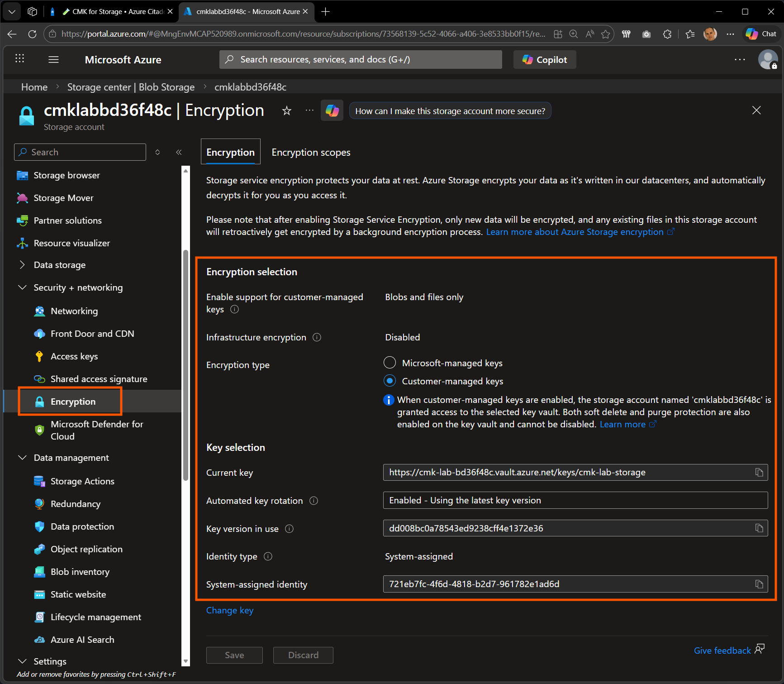Image resolution: width=784 pixels, height=684 pixels.
Task: Open browser Copilot Chat button
Action: pyautogui.click(x=762, y=34)
